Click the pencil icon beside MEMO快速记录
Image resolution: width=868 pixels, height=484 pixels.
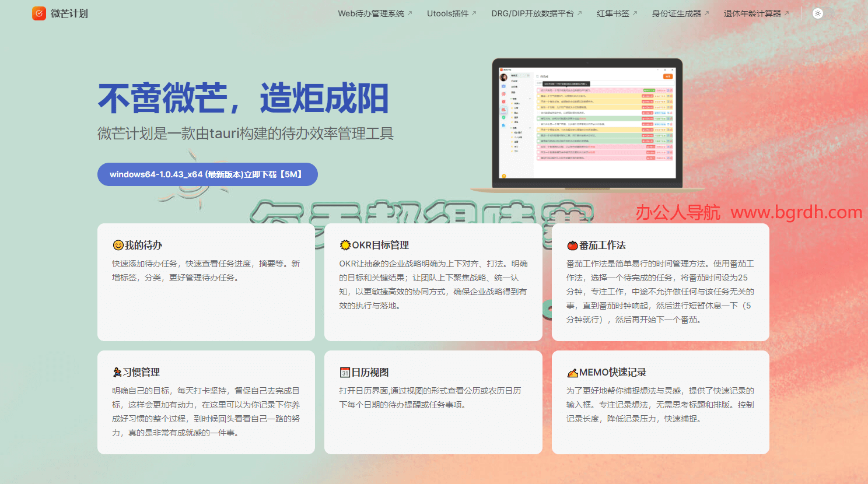[x=572, y=373]
